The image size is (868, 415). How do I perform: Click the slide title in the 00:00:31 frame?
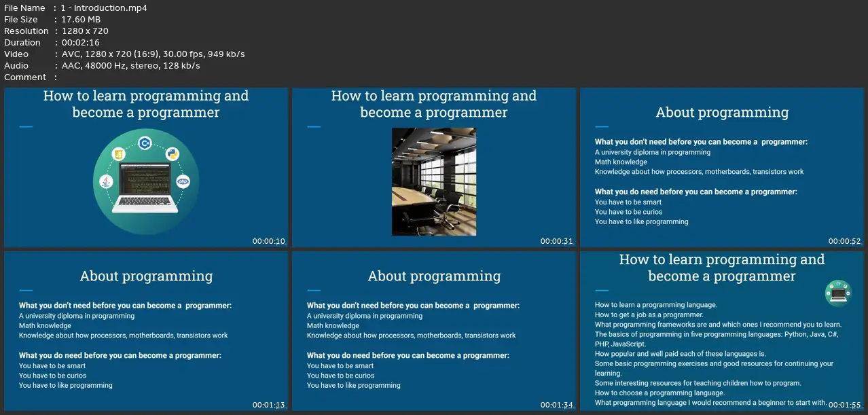click(434, 104)
